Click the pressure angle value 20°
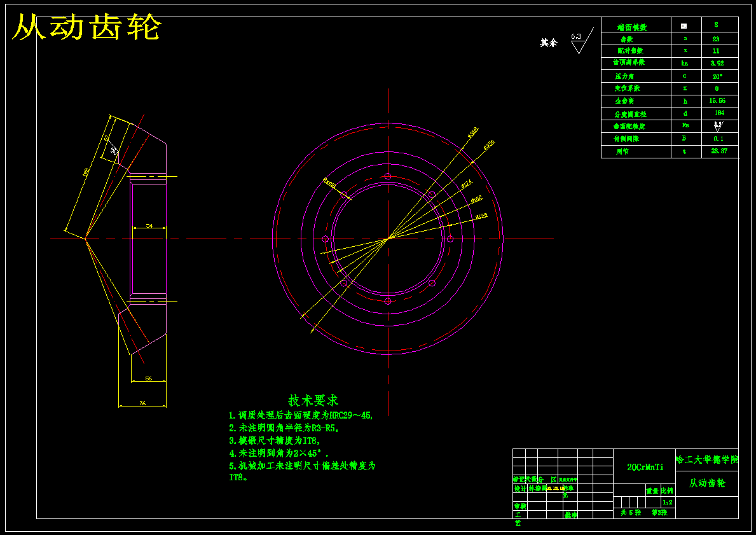The height and width of the screenshot is (535, 756). 718,76
